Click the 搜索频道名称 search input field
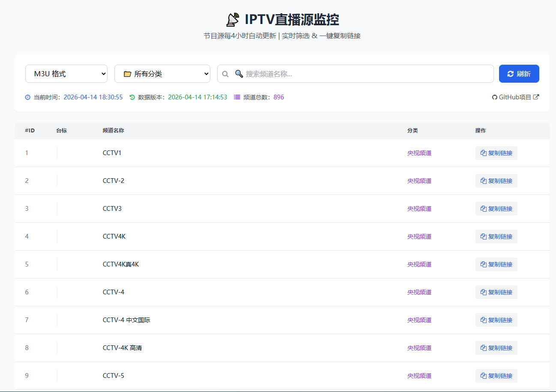The height and width of the screenshot is (392, 556). pyautogui.click(x=356, y=74)
